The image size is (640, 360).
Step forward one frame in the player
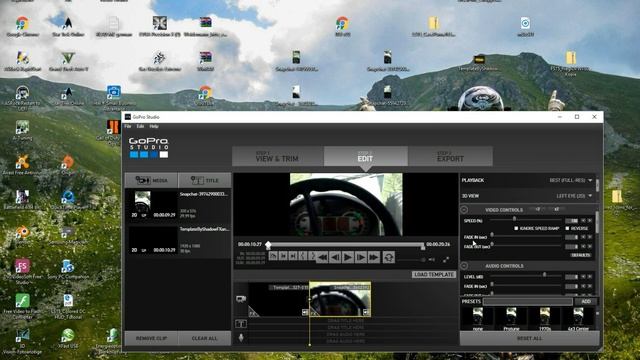coord(361,258)
